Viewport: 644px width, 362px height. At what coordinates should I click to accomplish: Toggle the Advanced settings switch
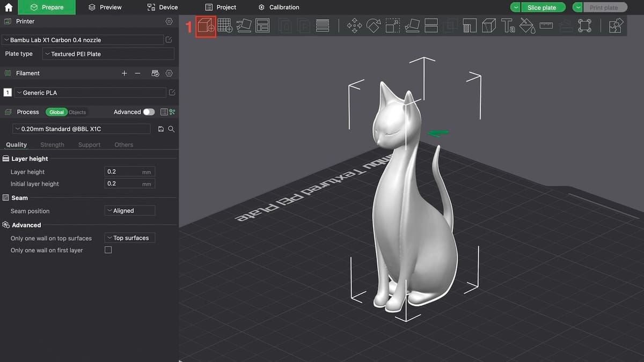point(149,112)
